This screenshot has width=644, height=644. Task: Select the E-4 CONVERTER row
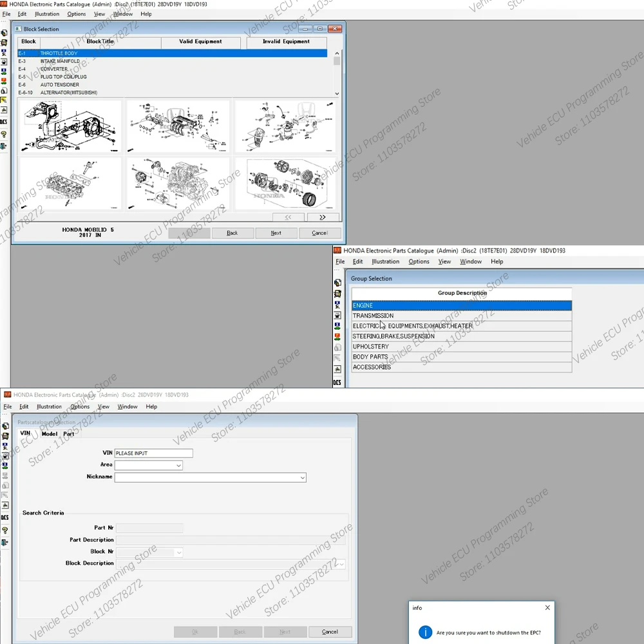(x=173, y=69)
